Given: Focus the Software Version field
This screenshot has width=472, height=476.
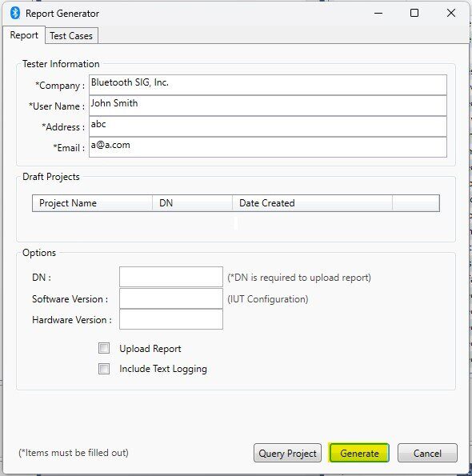Looking at the screenshot, I should point(171,298).
